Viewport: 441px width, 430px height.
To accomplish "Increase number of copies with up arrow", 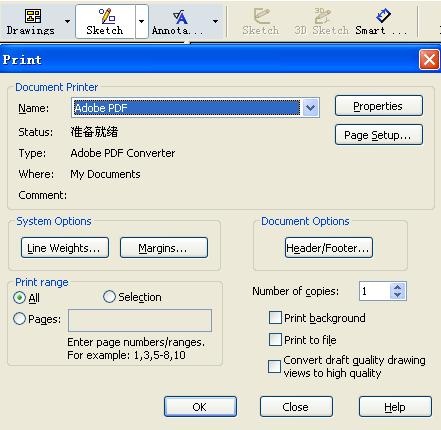I will click(x=398, y=287).
